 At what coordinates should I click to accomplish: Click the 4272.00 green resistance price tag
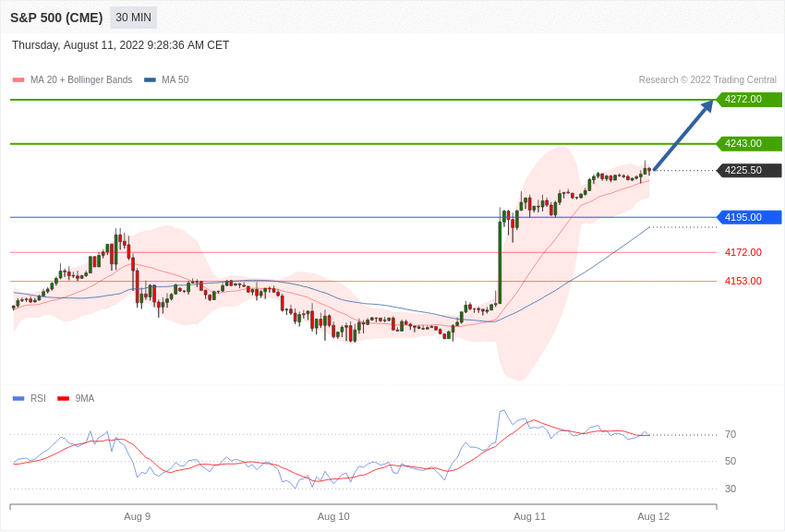750,99
